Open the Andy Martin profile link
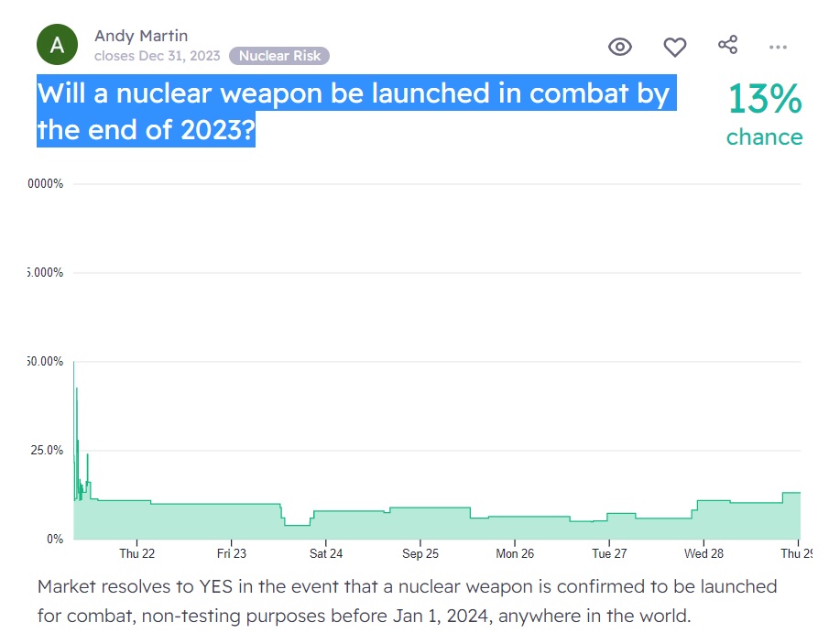The width and height of the screenshot is (829, 644). [x=141, y=36]
